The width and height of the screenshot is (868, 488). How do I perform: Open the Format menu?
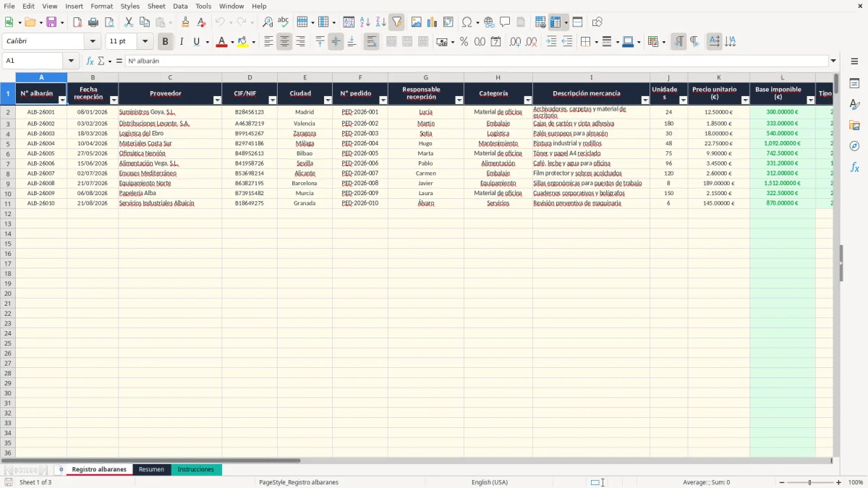[x=101, y=6]
